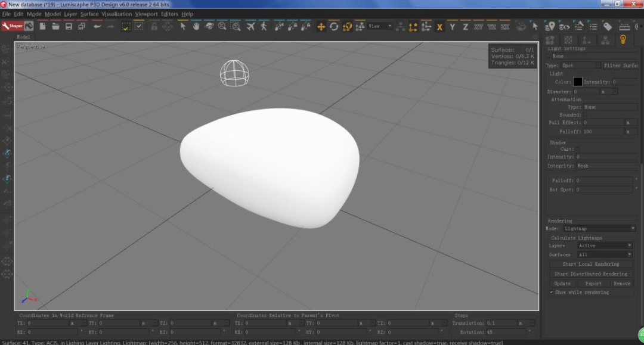Check the Bounded attenuation checkbox
The width and height of the screenshot is (644, 345).
[585, 115]
